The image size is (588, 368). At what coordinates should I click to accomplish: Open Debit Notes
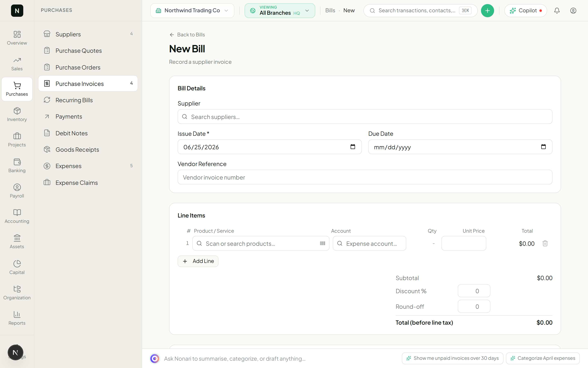coord(88,133)
